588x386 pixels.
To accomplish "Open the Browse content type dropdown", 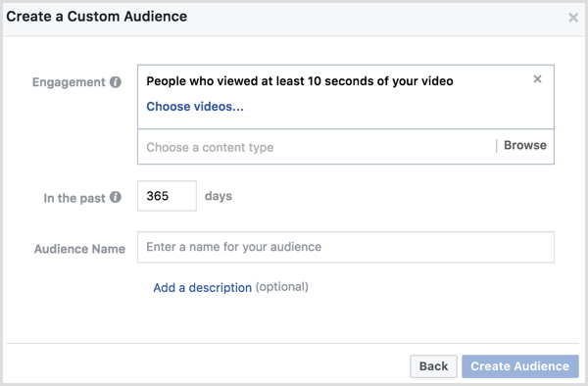I will [524, 145].
